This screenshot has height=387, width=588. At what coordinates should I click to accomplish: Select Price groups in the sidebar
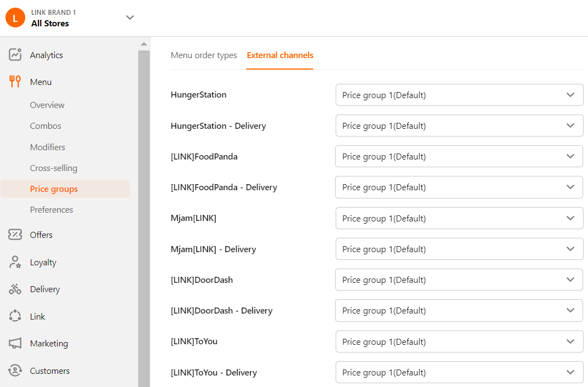[x=65, y=189]
